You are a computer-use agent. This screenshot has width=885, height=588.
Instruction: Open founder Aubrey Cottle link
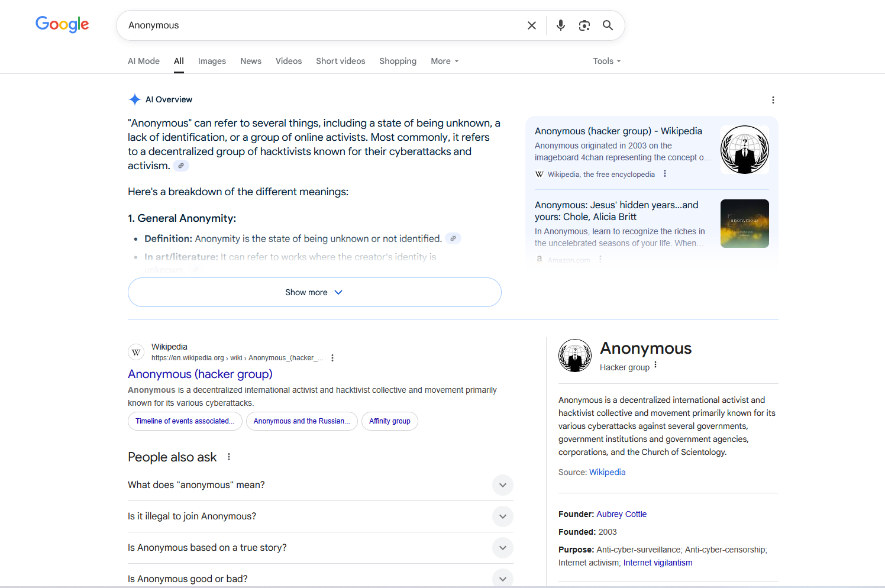pos(621,514)
